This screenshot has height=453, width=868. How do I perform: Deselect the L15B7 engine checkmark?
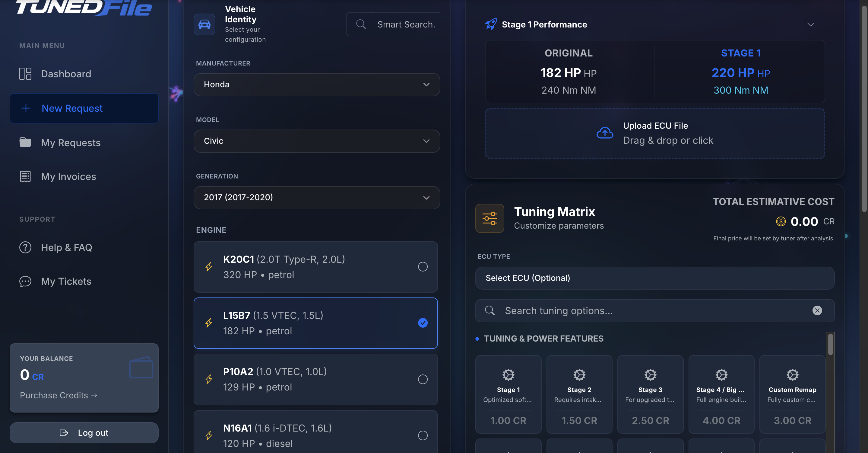pyautogui.click(x=423, y=323)
